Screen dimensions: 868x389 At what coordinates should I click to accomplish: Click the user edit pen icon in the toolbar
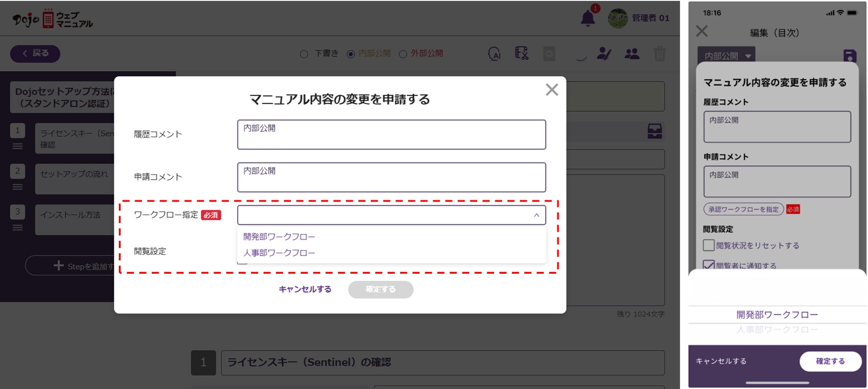[x=604, y=54]
